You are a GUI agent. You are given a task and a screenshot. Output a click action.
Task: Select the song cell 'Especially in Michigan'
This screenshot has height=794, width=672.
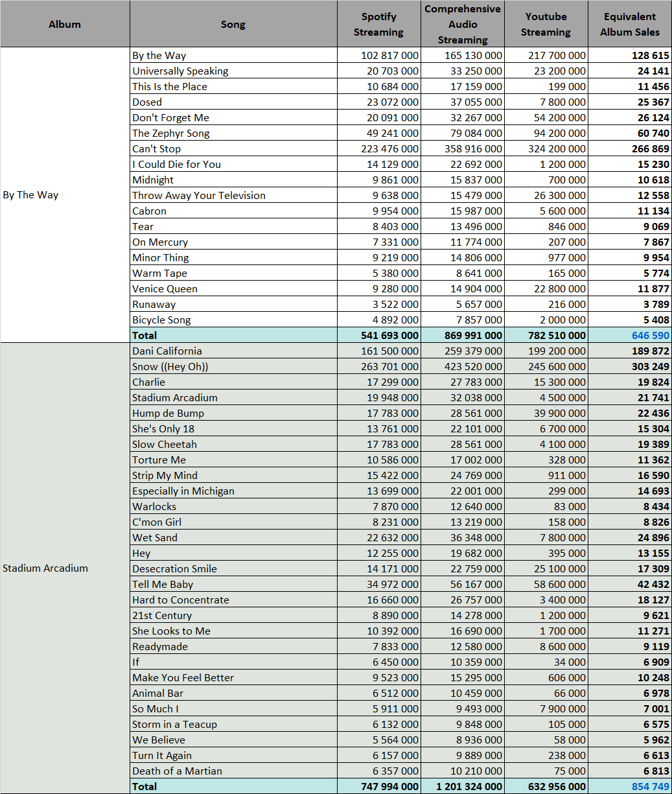(x=233, y=491)
